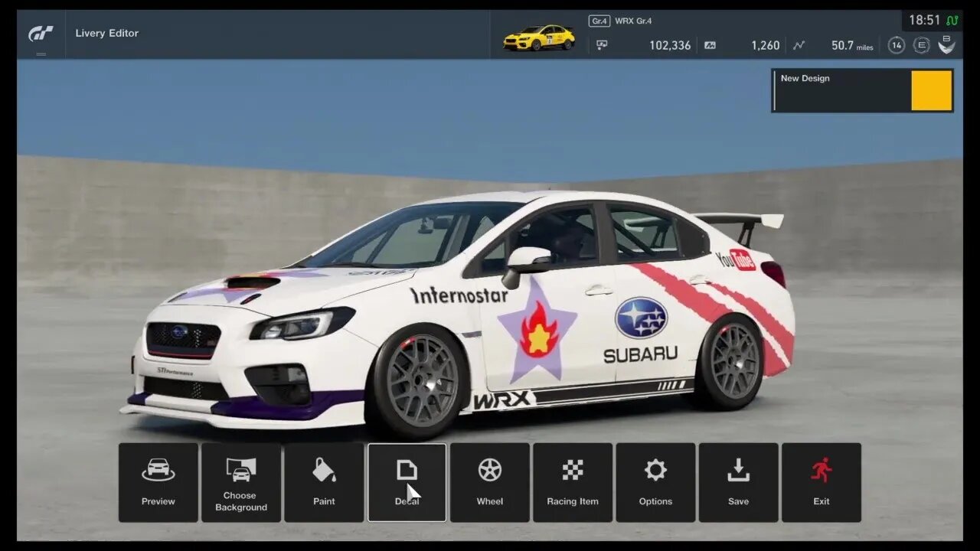Open Choose Background option
This screenshot has height=551, width=980.
point(241,483)
